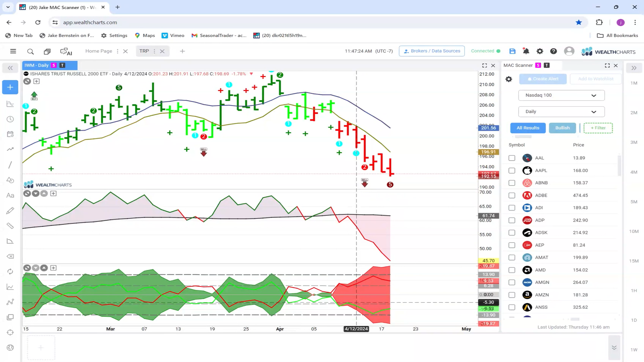Check the ADI symbol checkbox
Screen dimensions: 644x362
[512, 208]
